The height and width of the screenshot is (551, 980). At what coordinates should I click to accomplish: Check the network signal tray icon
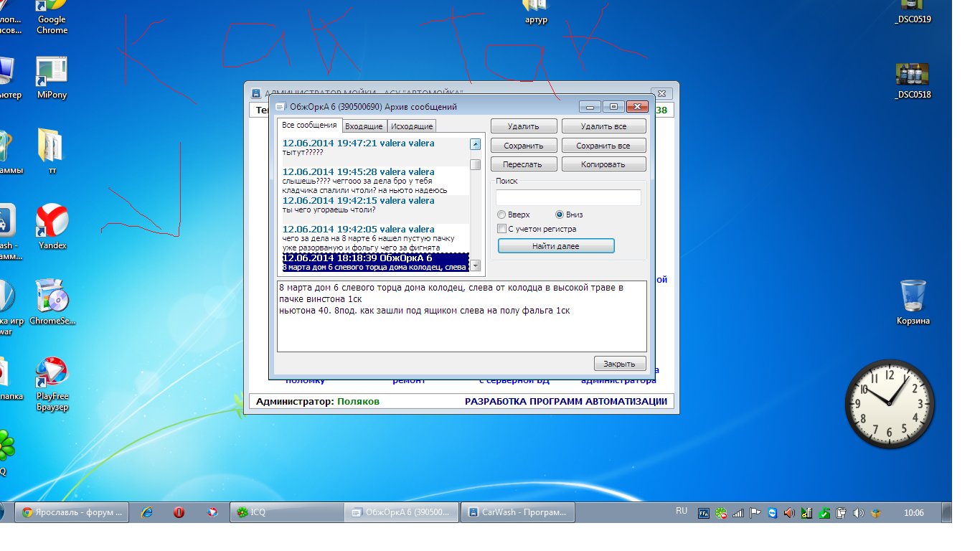tap(738, 513)
